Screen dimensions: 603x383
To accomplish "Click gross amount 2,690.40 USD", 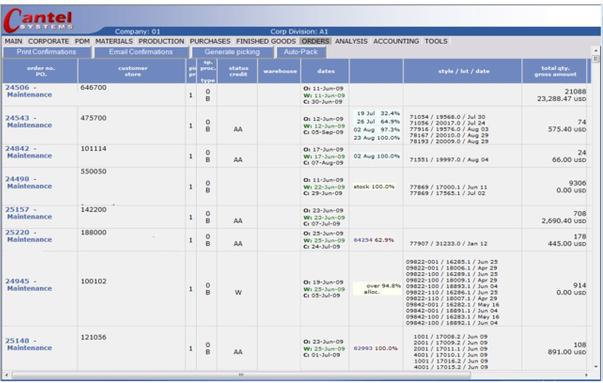I will [x=564, y=221].
